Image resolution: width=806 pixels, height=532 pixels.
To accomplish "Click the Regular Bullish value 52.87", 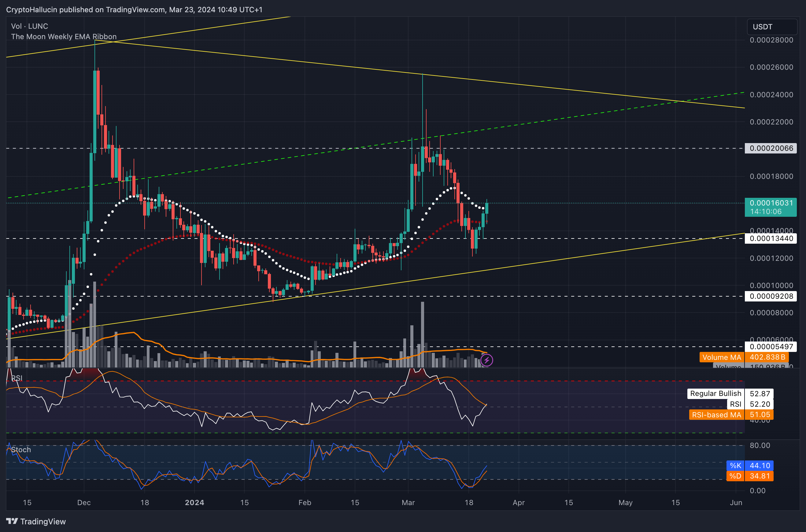I will click(760, 393).
